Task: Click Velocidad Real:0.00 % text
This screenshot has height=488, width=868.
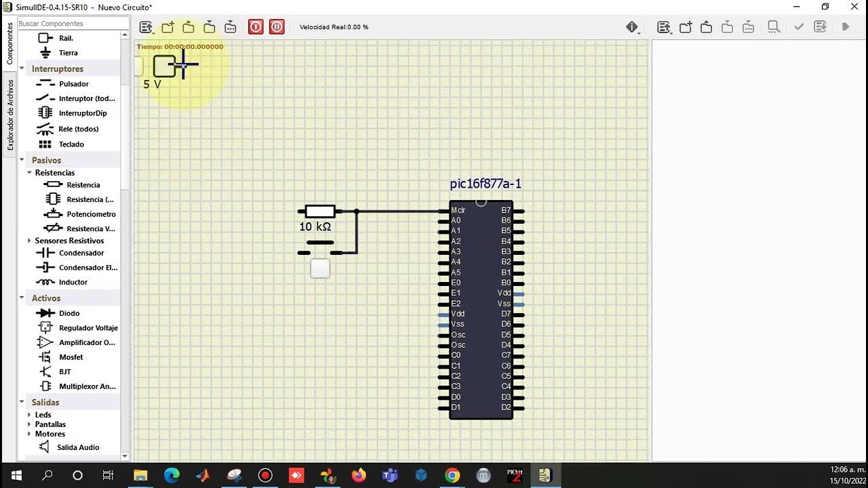Action: tap(334, 27)
